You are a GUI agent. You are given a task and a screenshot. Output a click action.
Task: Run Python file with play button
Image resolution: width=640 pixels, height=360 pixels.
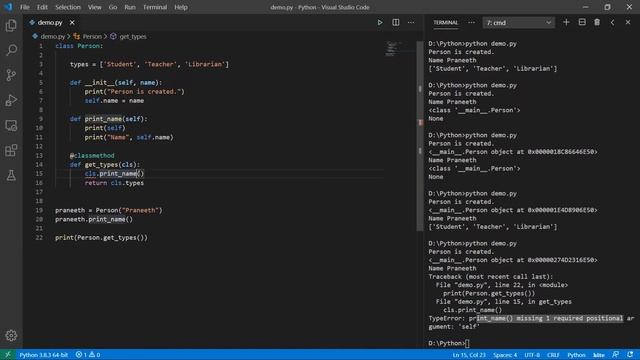(x=380, y=22)
